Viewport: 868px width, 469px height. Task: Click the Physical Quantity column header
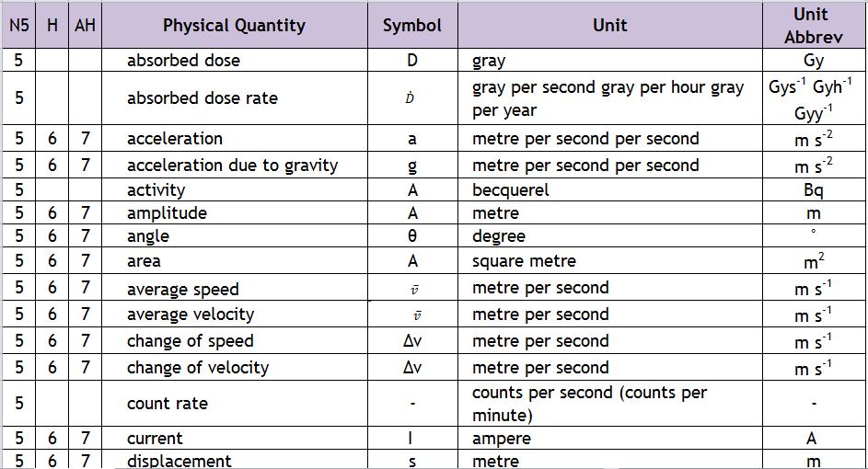point(234,25)
